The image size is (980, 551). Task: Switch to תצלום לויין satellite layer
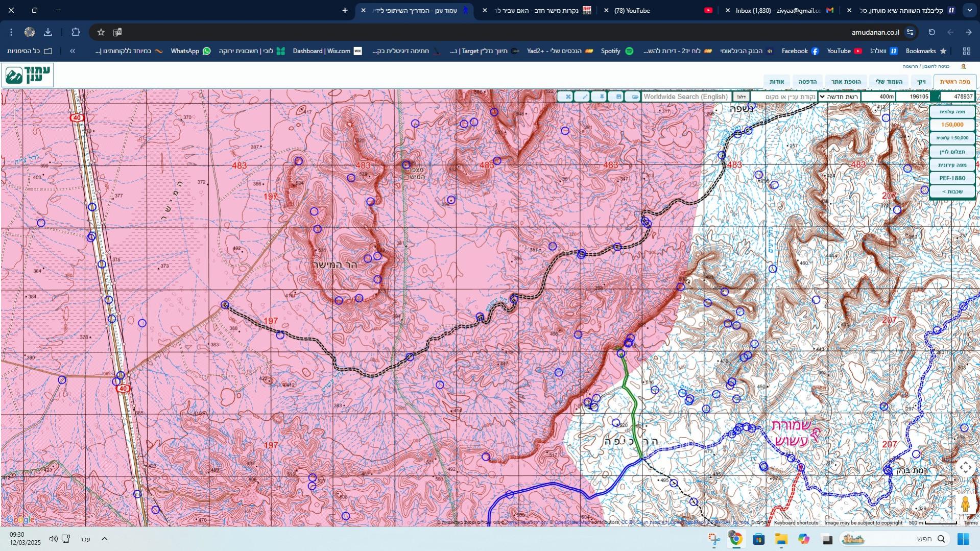952,152
